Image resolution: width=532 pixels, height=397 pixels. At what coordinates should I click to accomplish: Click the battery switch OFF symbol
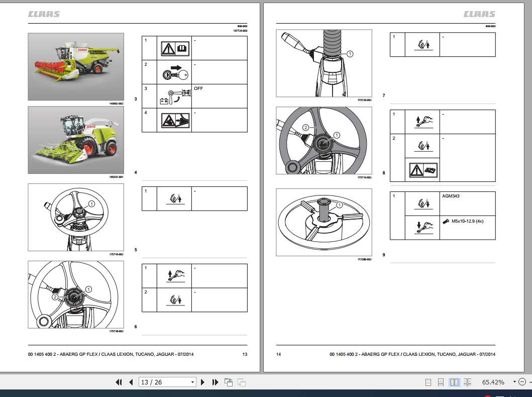click(x=174, y=96)
